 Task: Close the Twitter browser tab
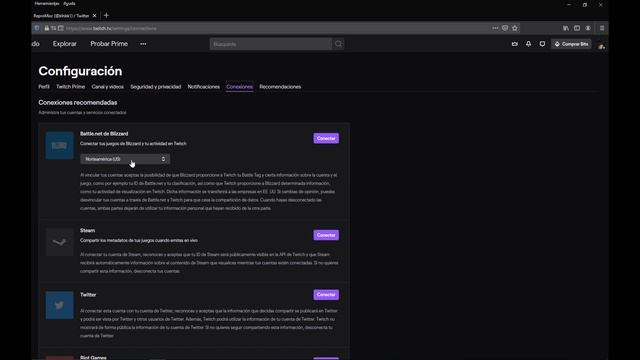click(x=95, y=16)
